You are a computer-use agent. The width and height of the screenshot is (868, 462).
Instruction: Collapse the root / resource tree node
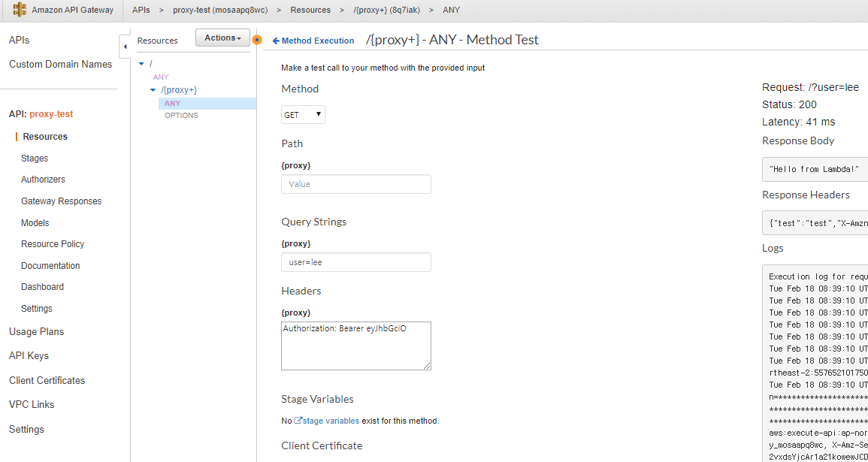(x=141, y=64)
